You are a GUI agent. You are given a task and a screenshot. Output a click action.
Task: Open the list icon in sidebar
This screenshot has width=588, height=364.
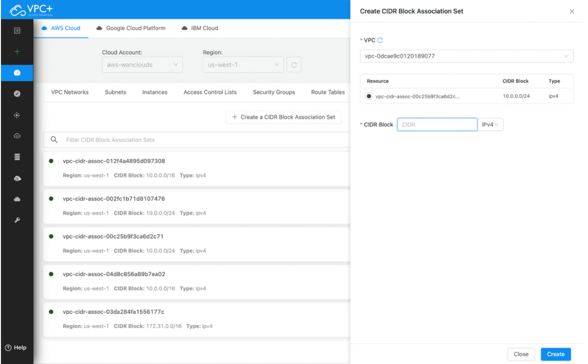click(17, 30)
